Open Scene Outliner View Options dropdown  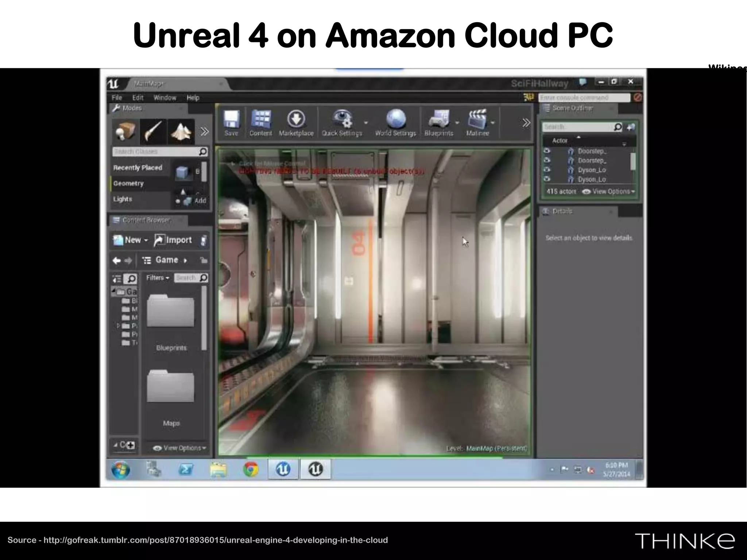pos(608,192)
